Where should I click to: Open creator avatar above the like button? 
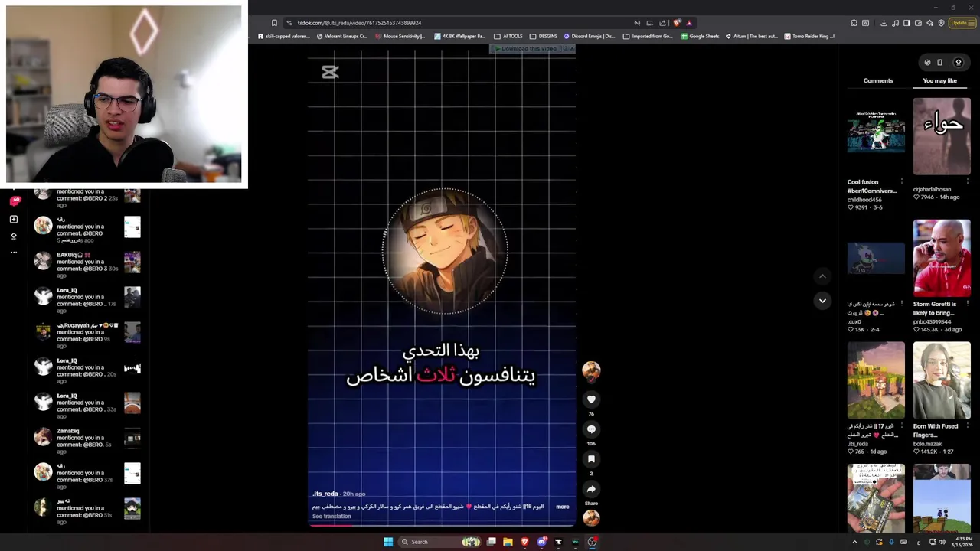pyautogui.click(x=591, y=371)
